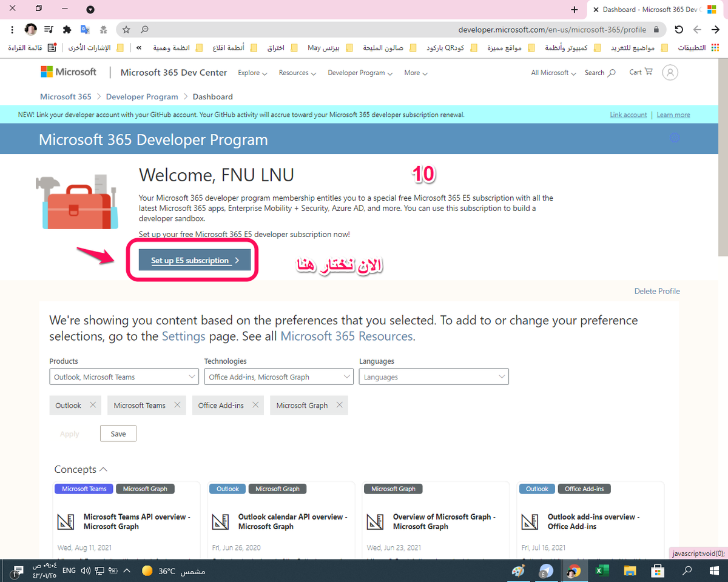Screen dimensions: 728x582
Task: Open File Explorer from the taskbar
Action: (x=630, y=570)
